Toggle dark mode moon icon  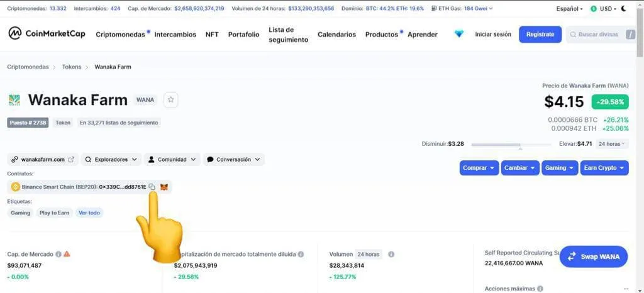coord(624,8)
